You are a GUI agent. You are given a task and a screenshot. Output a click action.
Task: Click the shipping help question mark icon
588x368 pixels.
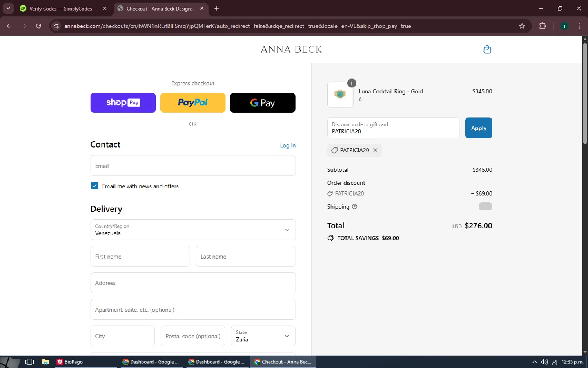[354, 207]
